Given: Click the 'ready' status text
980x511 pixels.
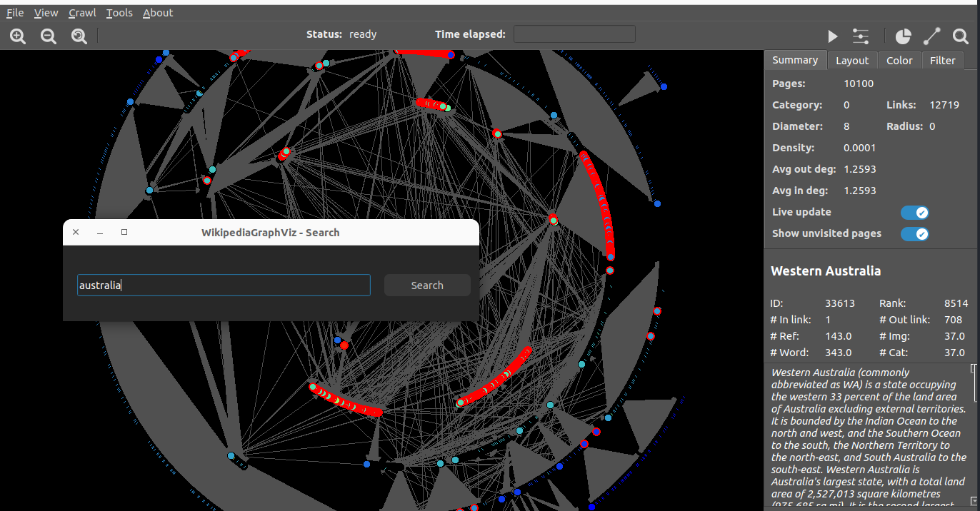Looking at the screenshot, I should click(363, 34).
